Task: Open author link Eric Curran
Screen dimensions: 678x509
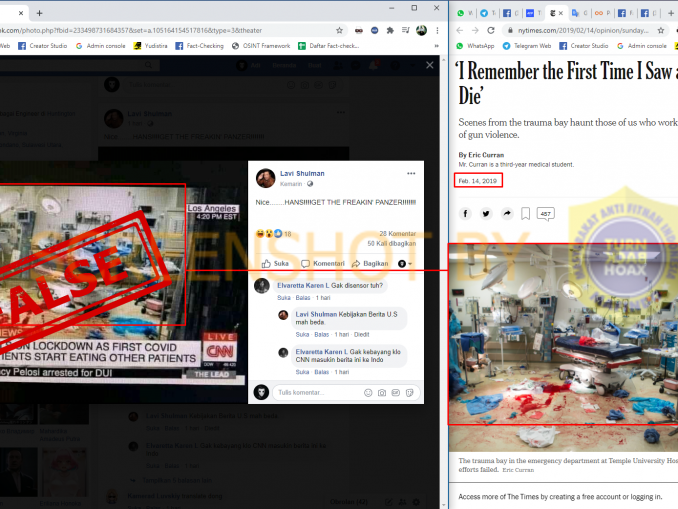Action: [x=486, y=155]
